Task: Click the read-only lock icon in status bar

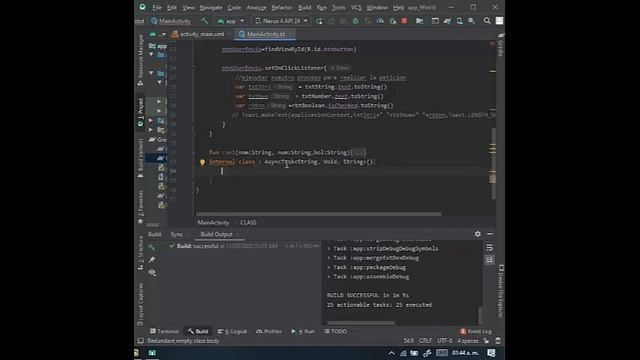Action: [x=486, y=341]
